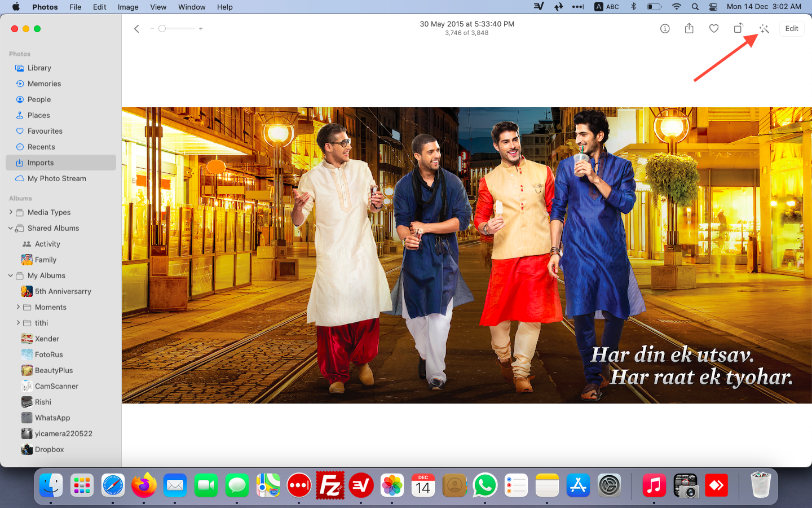Open Memories in the sidebar
Screen dimensions: 812x508
click(x=61, y=84)
